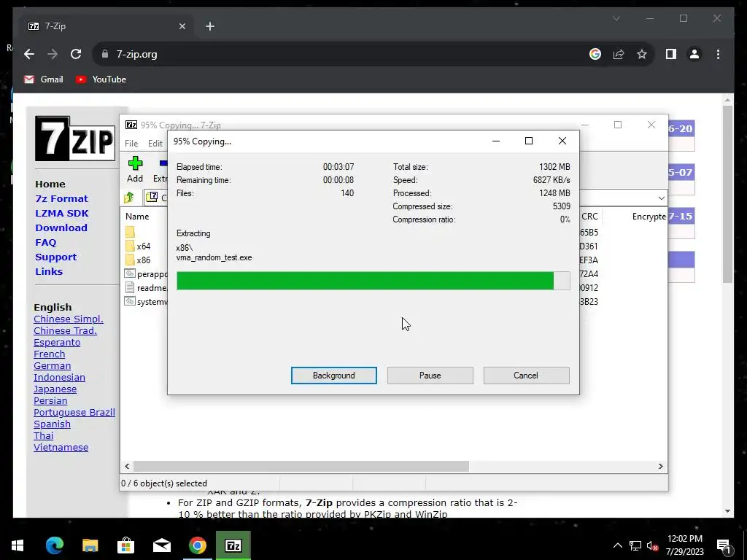Launch Microsoft Edge from the taskbar
This screenshot has width=747, height=560.
(54, 545)
